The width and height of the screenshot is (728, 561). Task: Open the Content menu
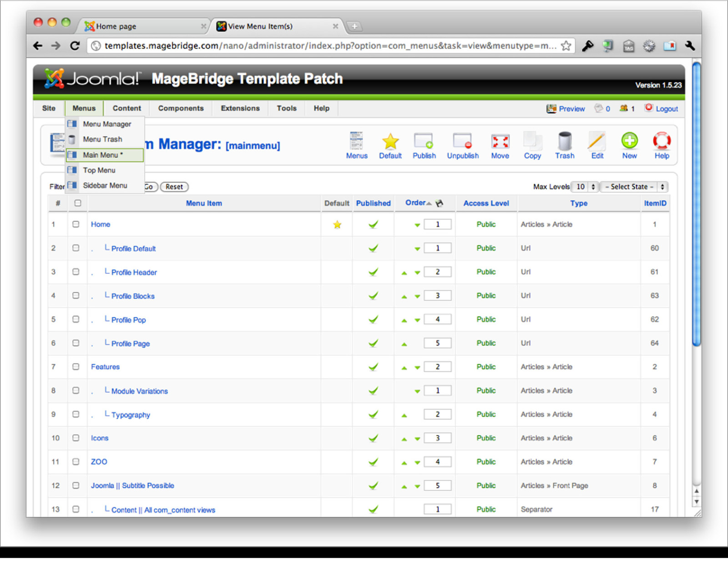tap(127, 108)
